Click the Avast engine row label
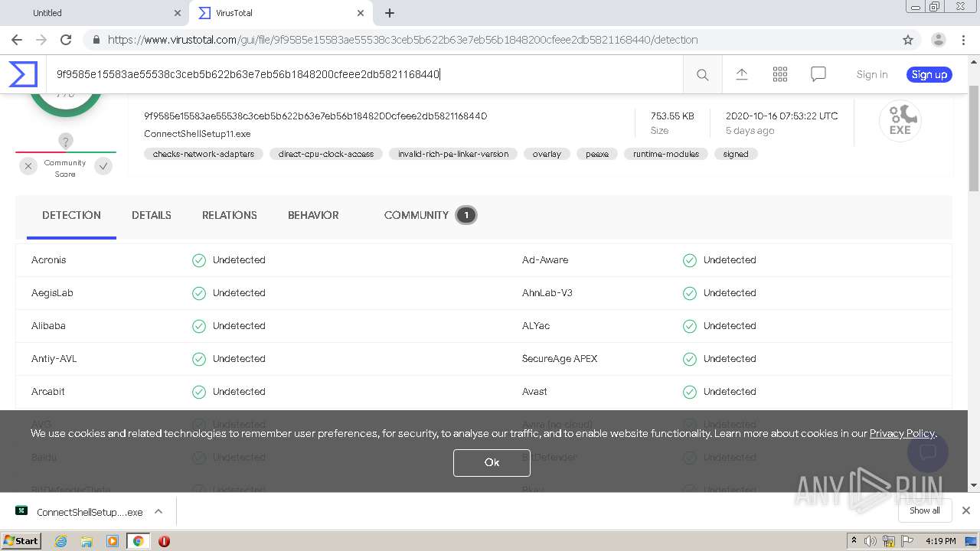The image size is (980, 551). 534,392
